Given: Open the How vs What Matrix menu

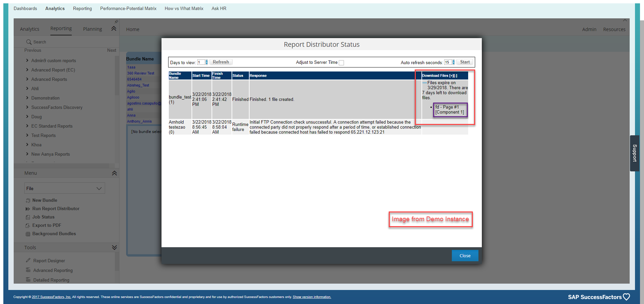Looking at the screenshot, I should [x=184, y=8].
